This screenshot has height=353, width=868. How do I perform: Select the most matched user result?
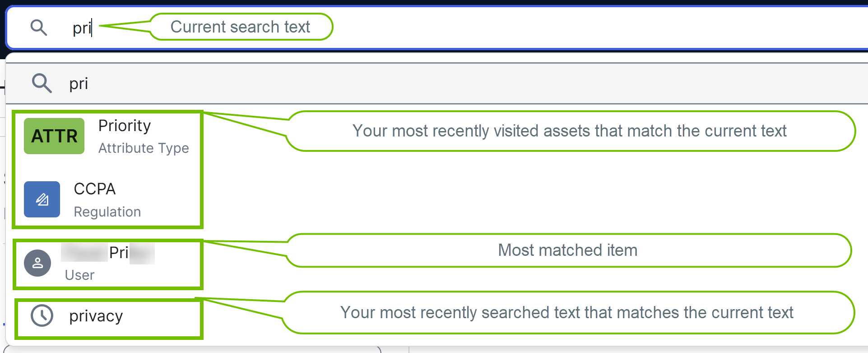108,263
